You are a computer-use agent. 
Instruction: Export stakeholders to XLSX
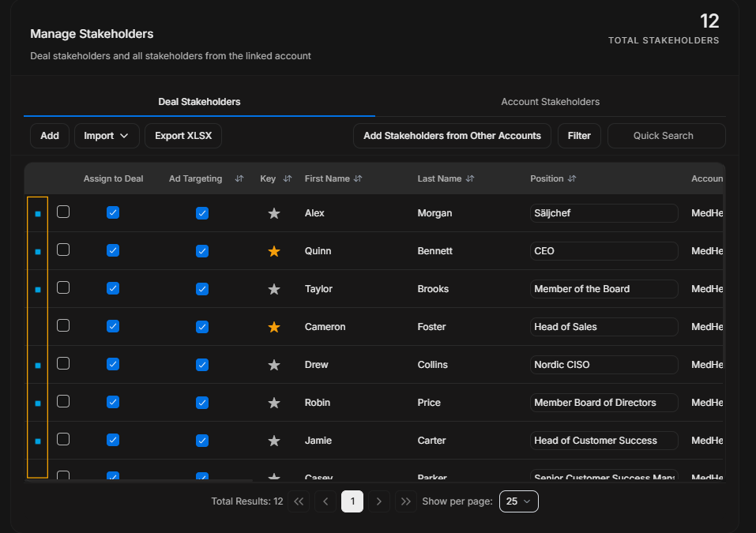[x=183, y=136]
